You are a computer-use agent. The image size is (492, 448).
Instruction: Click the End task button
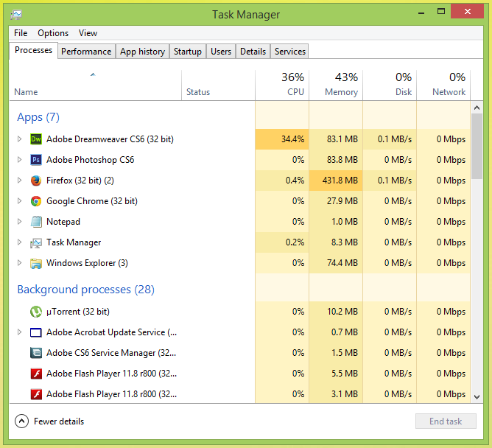pyautogui.click(x=446, y=421)
